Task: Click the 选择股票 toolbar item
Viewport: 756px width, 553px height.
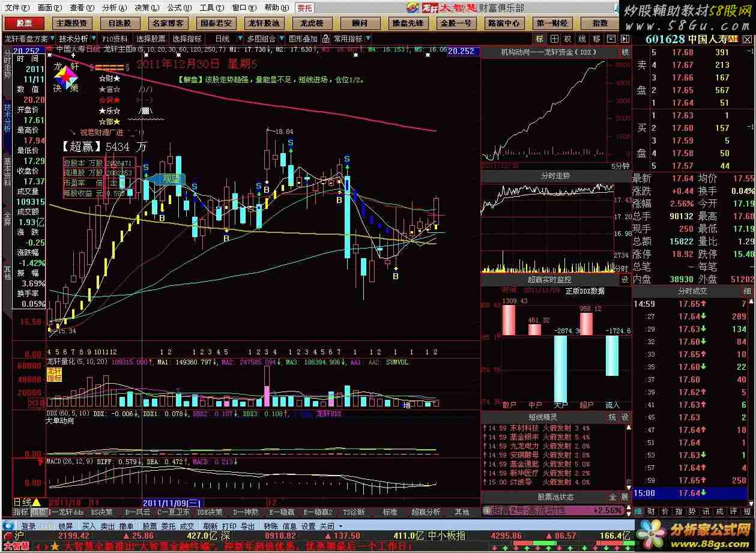Action: pos(150,39)
